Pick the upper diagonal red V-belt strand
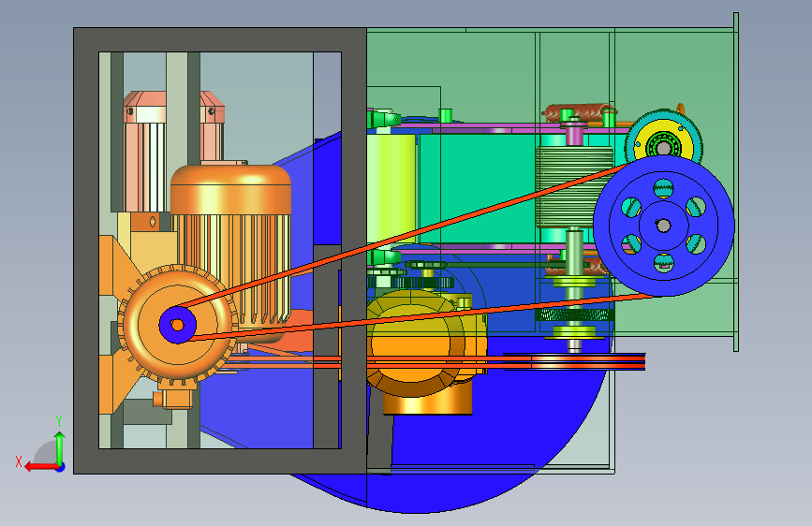This screenshot has width=812, height=526. (x=402, y=237)
